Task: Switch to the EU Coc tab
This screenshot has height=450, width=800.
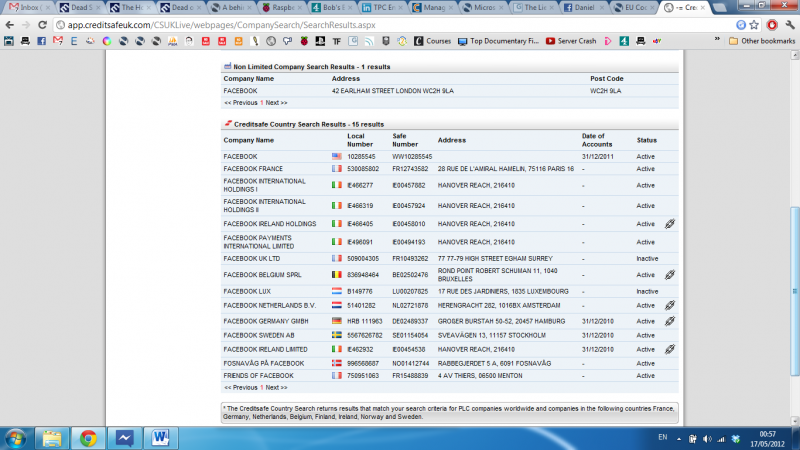Action: [x=634, y=7]
